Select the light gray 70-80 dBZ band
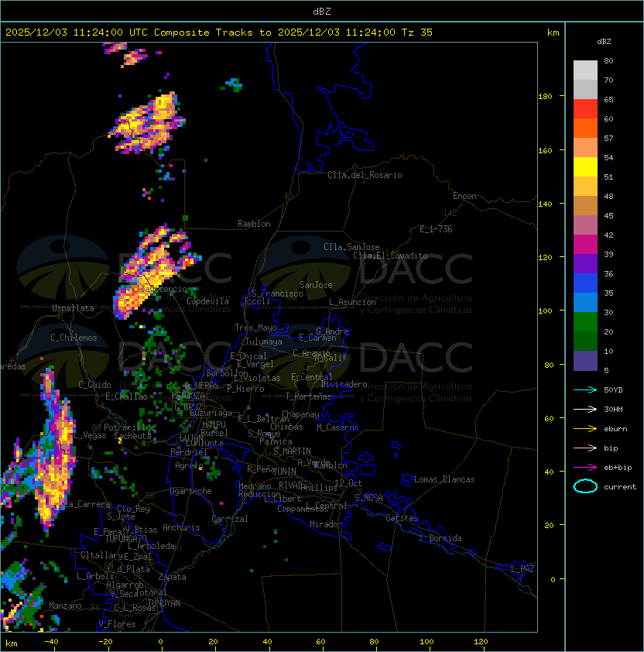 coord(585,70)
